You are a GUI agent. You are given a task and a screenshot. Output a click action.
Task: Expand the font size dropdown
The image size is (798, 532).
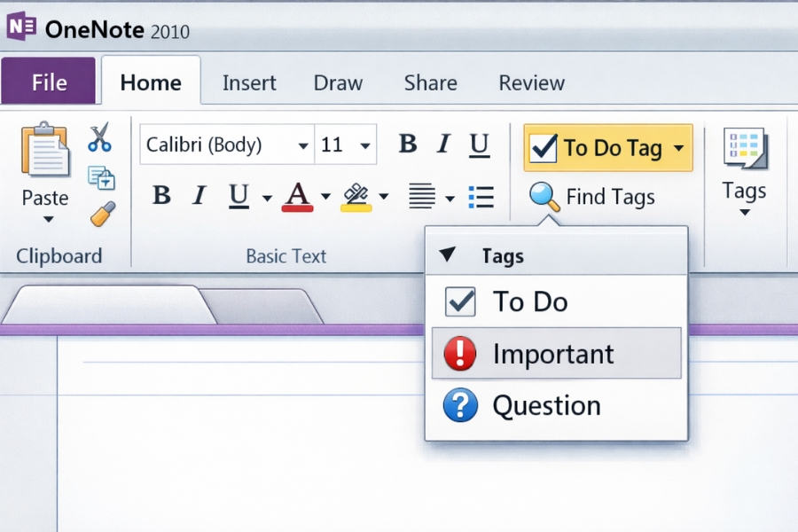[x=364, y=145]
